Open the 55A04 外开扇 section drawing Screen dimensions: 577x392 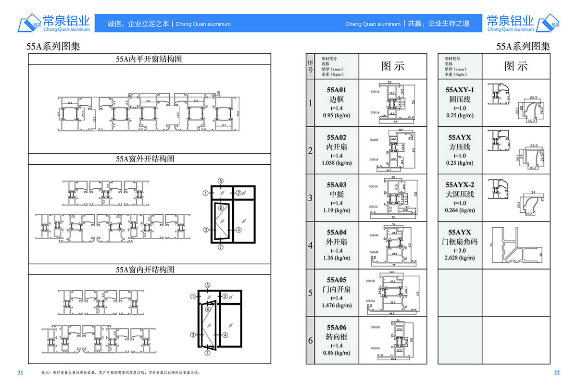click(x=393, y=245)
